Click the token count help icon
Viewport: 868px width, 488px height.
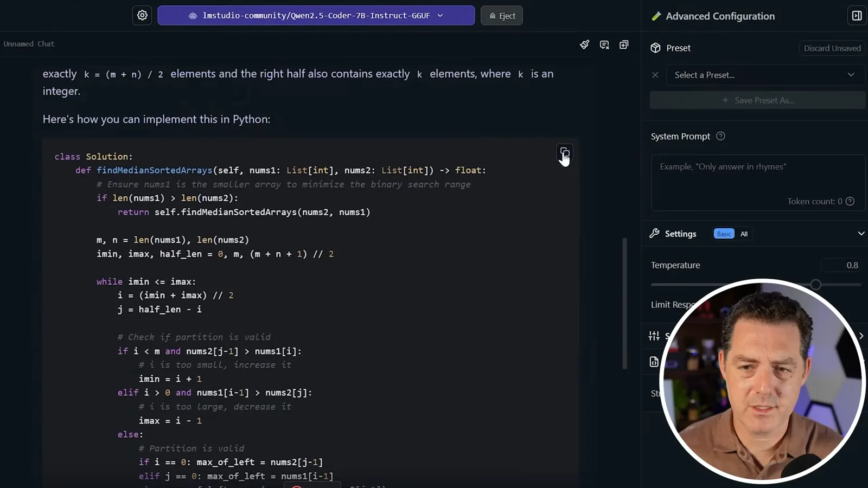850,201
